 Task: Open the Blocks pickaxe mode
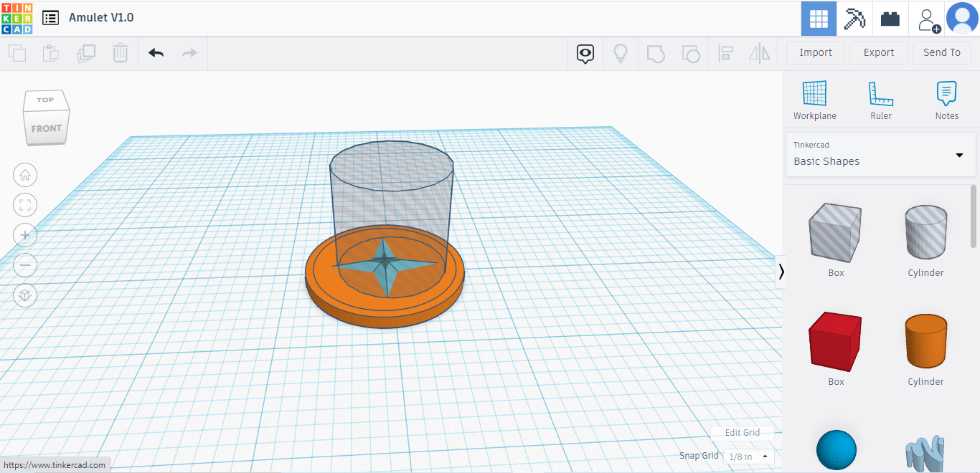click(854, 19)
